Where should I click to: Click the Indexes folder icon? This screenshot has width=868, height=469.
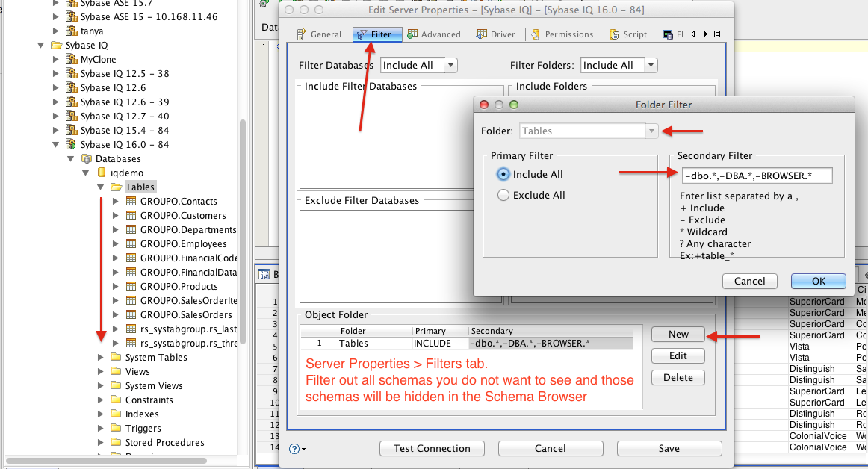(x=116, y=414)
